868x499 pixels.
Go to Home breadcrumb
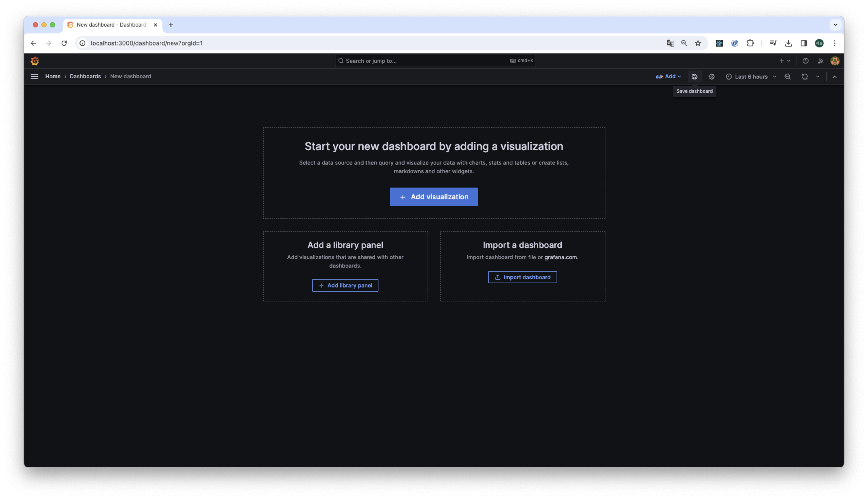[53, 76]
